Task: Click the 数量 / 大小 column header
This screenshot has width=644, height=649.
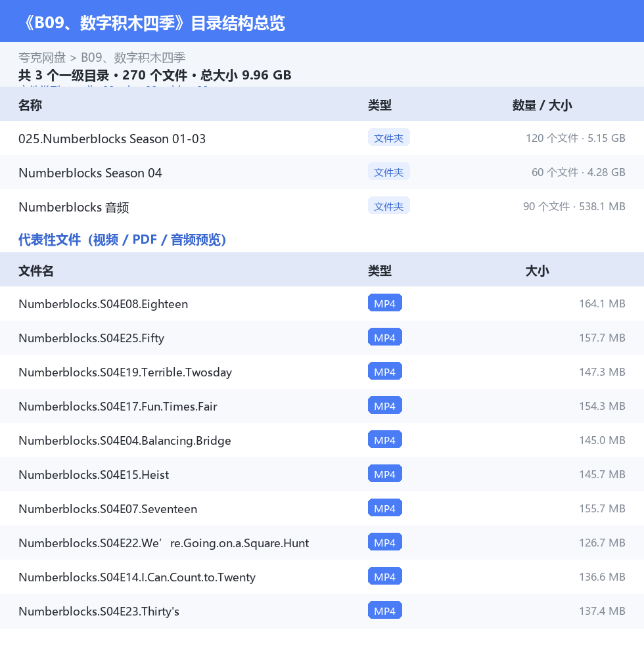Action: (542, 105)
